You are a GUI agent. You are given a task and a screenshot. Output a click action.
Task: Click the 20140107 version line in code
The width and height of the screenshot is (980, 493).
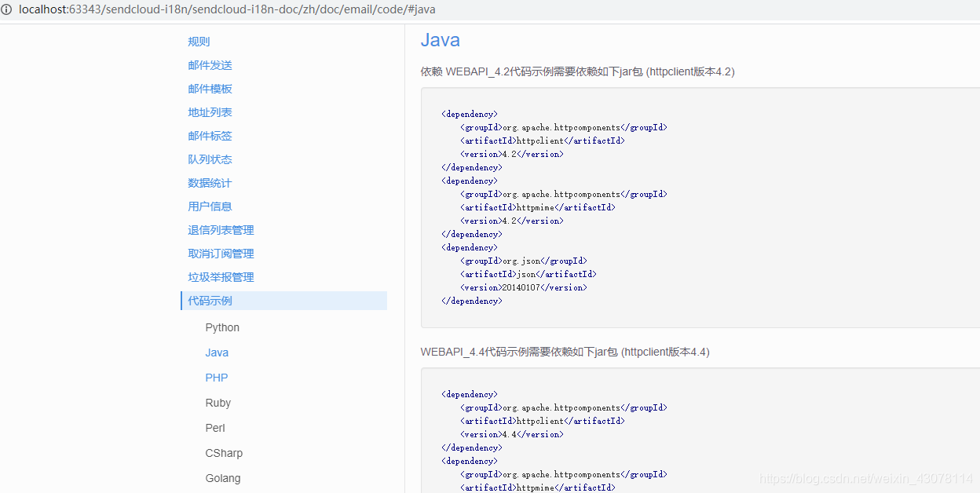click(524, 287)
